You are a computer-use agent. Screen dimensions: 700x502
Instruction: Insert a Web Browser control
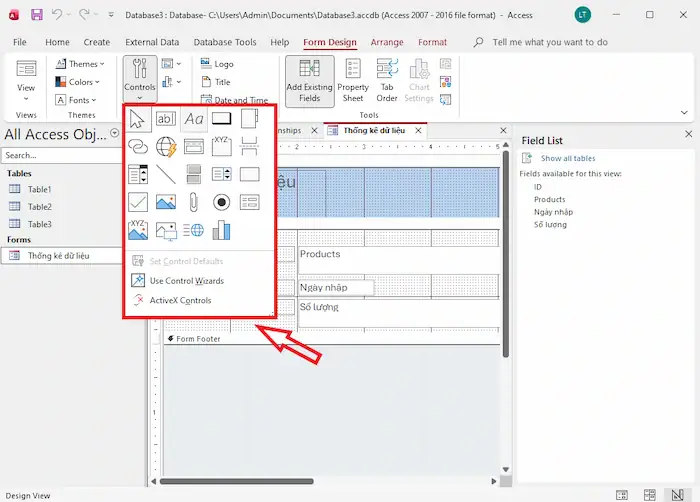[165, 147]
